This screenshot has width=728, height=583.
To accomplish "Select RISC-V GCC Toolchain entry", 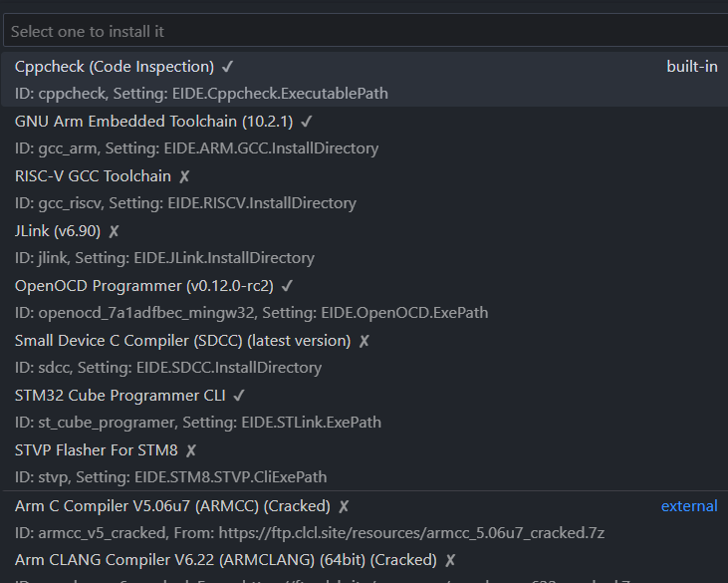I will point(364,189).
